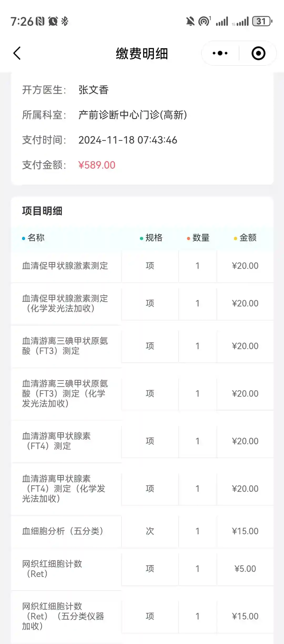The image size is (284, 644).
Task: Tap the ¥589.00 payment amount
Action: 97,165
